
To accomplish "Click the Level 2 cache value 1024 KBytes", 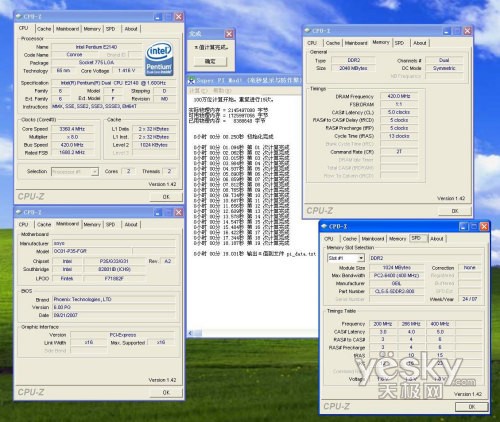I will pyautogui.click(x=154, y=145).
